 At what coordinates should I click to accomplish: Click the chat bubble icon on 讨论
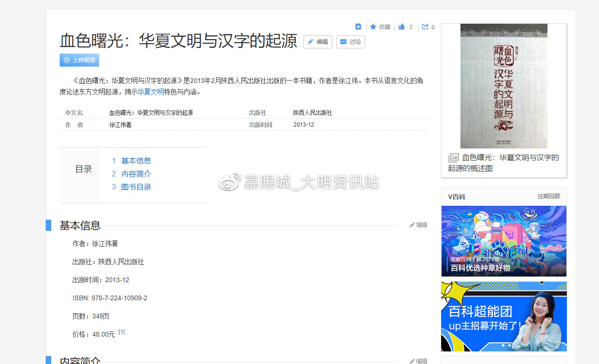(x=344, y=41)
